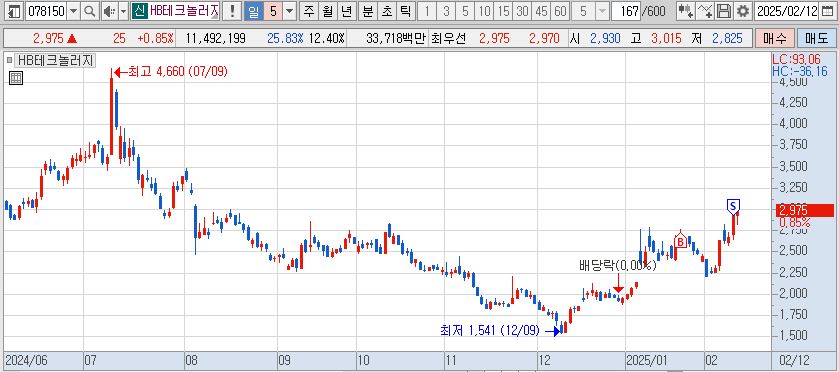839x372 pixels.
Task: Click the 최저 1,541 (12/09) low marker
Action: 499,331
